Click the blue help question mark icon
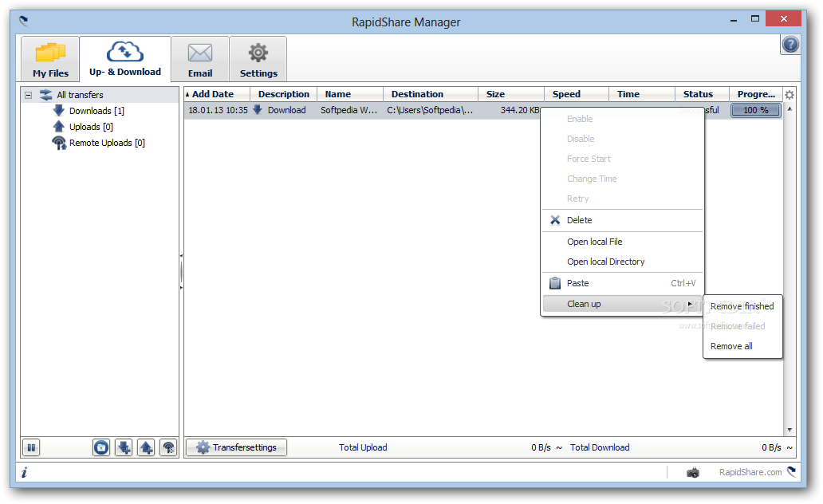 pyautogui.click(x=790, y=45)
